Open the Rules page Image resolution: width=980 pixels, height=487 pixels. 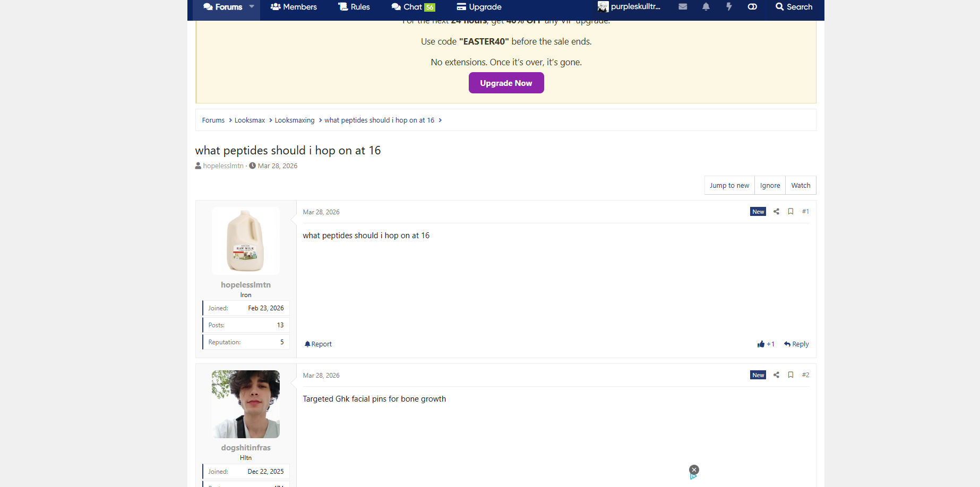pyautogui.click(x=354, y=7)
